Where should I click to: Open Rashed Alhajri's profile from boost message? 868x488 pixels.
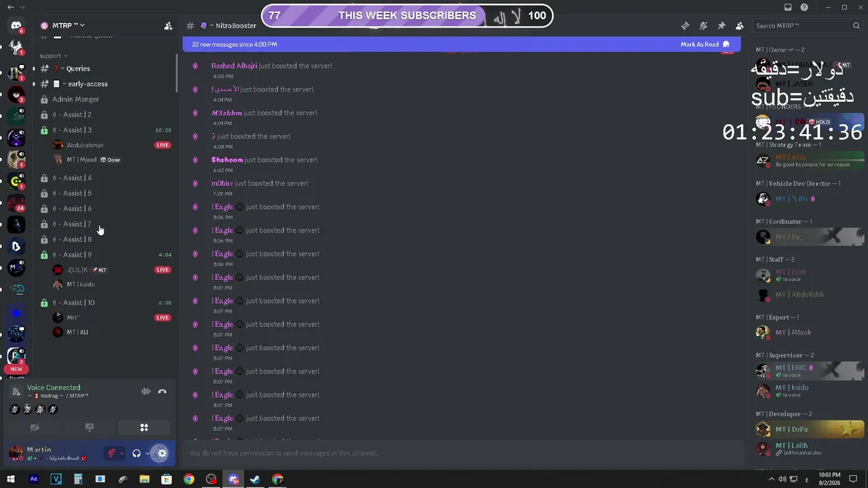coord(234,66)
